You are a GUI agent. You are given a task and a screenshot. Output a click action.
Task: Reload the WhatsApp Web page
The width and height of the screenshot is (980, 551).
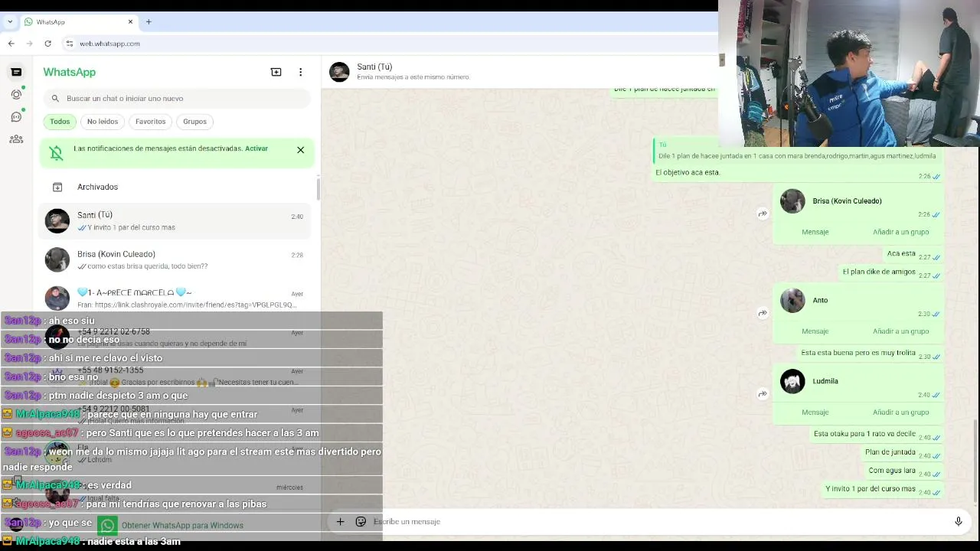click(x=47, y=44)
